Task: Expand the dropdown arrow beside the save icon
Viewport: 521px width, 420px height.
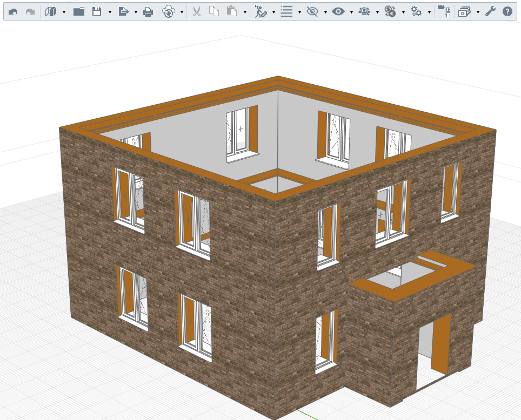Action: click(110, 12)
